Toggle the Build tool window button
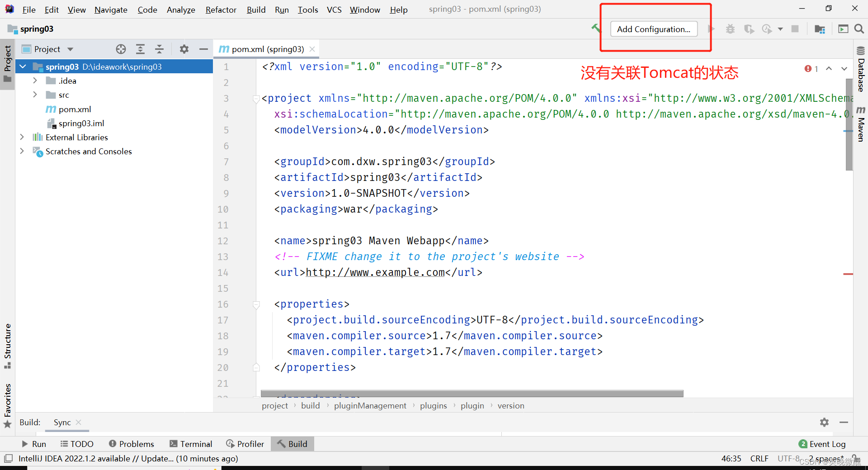This screenshot has width=868, height=470. (292, 444)
